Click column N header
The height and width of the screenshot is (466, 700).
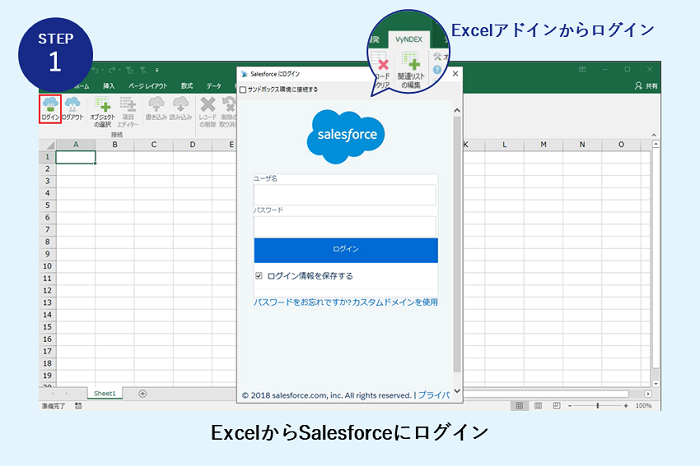pos(582,145)
